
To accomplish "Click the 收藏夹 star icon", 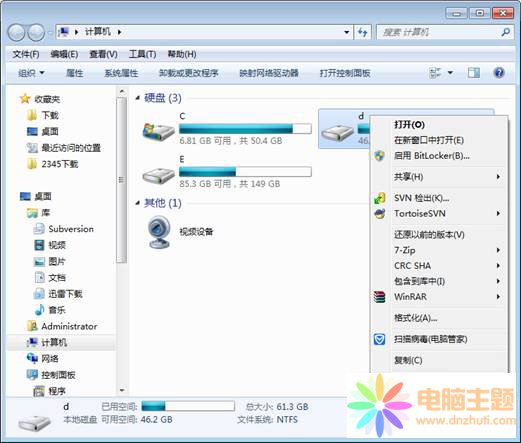I will (x=25, y=99).
